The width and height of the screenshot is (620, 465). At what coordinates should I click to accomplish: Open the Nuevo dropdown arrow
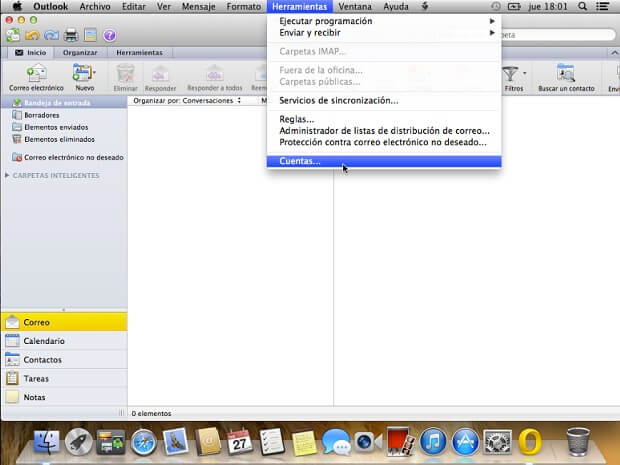[x=94, y=73]
